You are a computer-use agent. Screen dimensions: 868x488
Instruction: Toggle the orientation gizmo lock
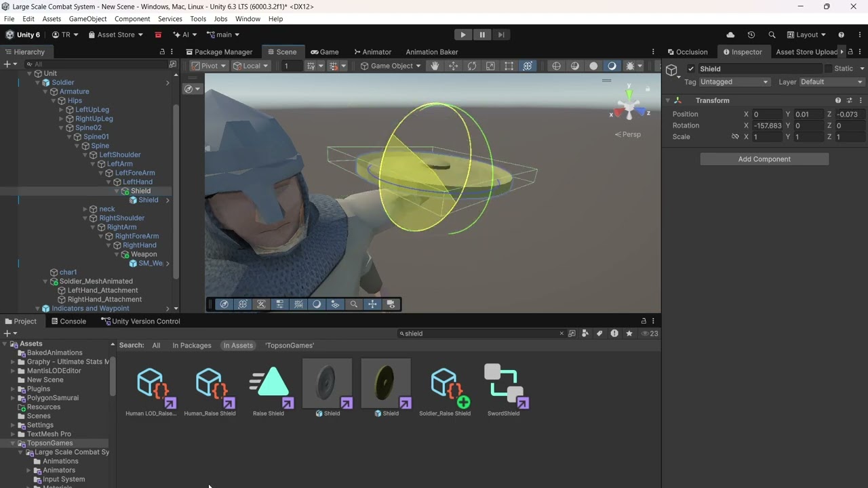tap(648, 89)
